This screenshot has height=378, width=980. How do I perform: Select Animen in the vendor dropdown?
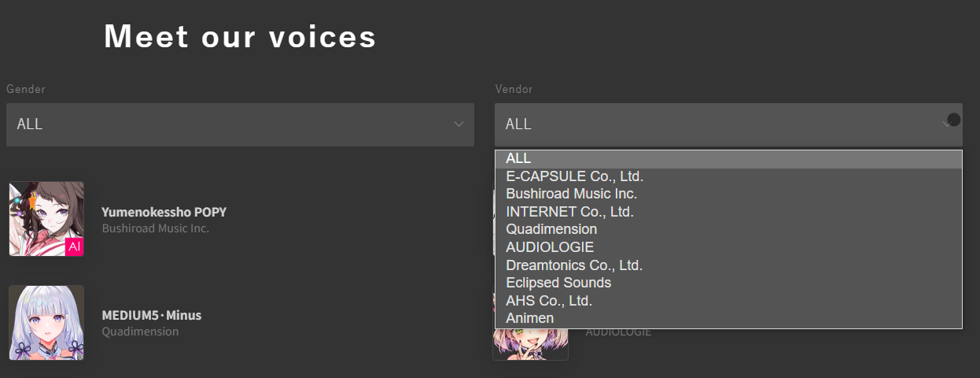(529, 318)
